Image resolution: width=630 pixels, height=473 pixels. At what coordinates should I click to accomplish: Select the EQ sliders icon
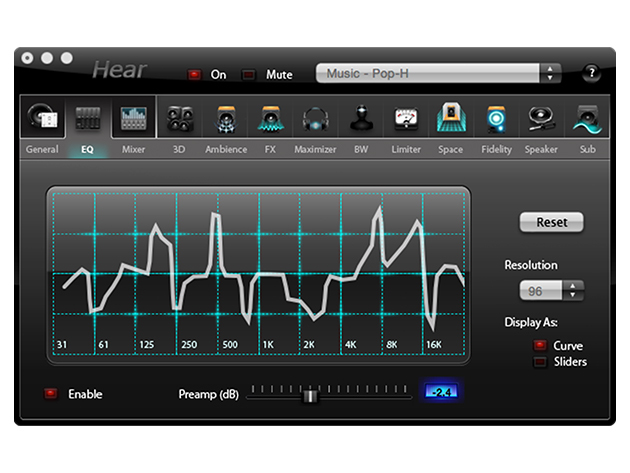88,118
